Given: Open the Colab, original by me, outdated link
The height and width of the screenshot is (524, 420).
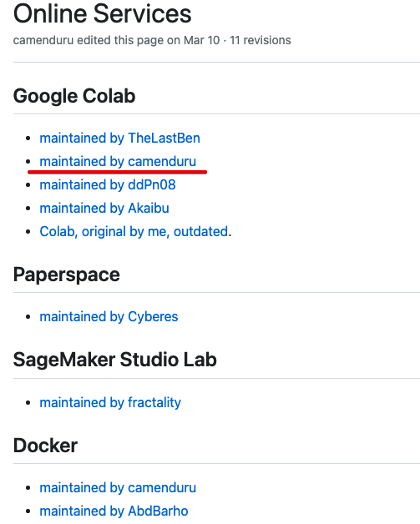Looking at the screenshot, I should 134,232.
